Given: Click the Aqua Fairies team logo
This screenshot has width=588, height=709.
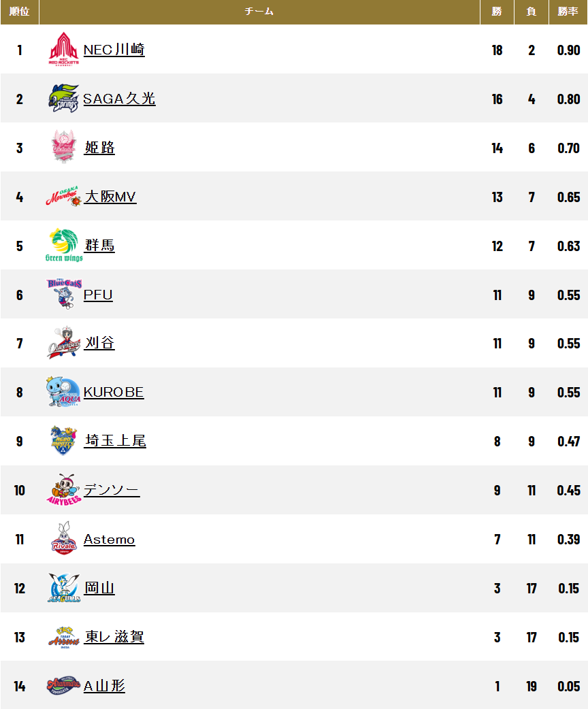Looking at the screenshot, I should [64, 391].
